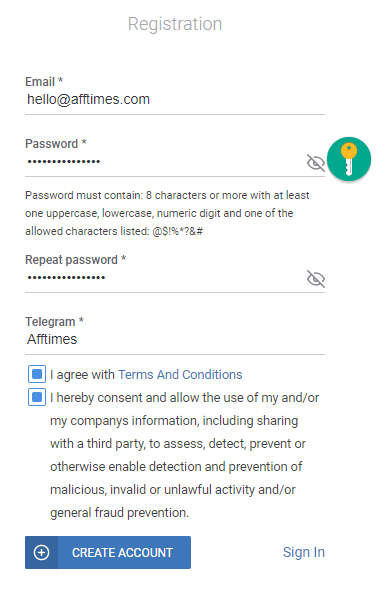Screen dimensions: 387x594
Task: Go to the Sign In page
Action: [304, 552]
